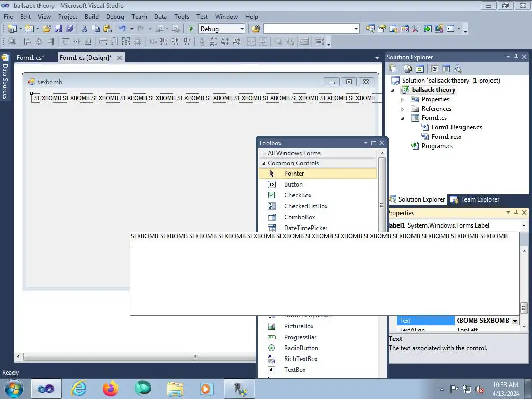Screen dimensions: 532x399
Task: Expand All Windows Forms toolbox group
Action: (x=264, y=153)
